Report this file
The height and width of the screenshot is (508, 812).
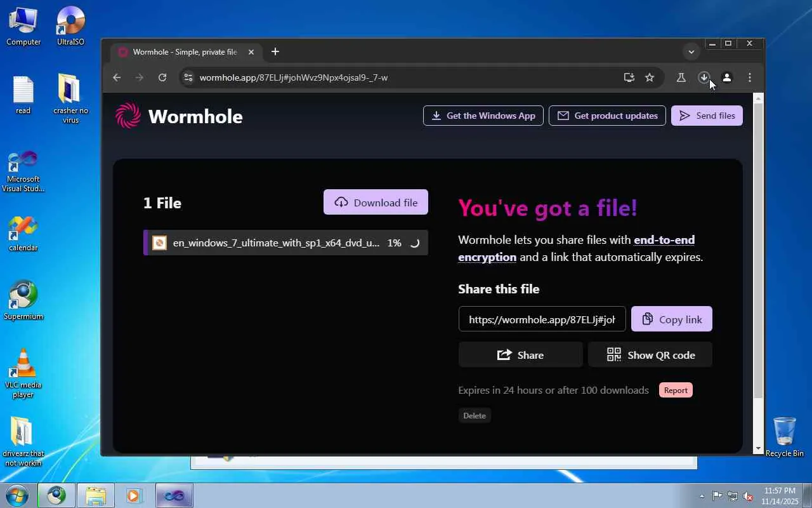(676, 390)
